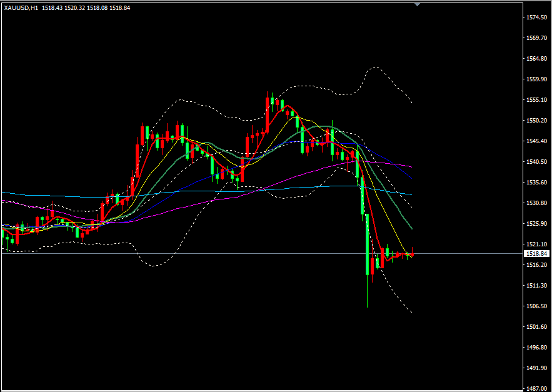Click the open value 1518.43 in chart header

[52, 8]
